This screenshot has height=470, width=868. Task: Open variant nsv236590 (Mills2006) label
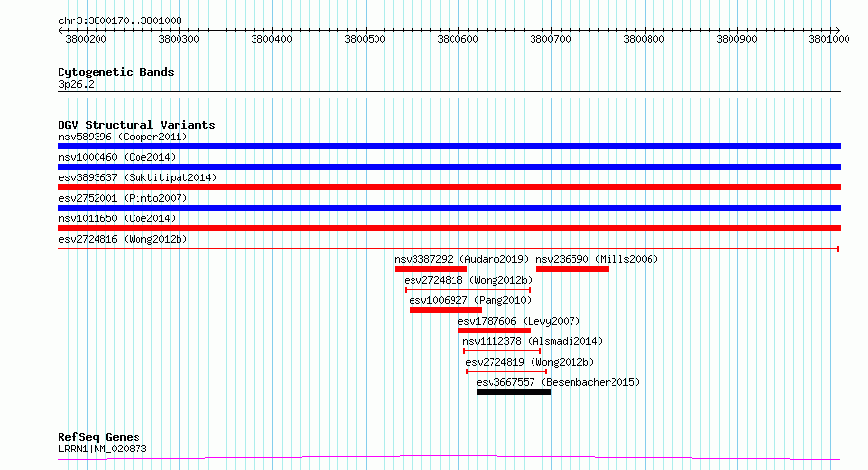tap(597, 259)
